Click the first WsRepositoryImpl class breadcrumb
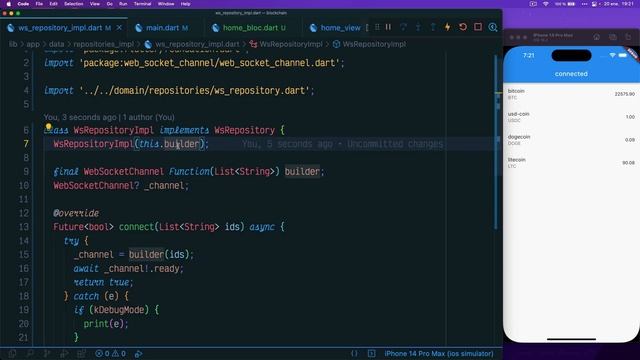The image size is (640, 360). click(286, 44)
